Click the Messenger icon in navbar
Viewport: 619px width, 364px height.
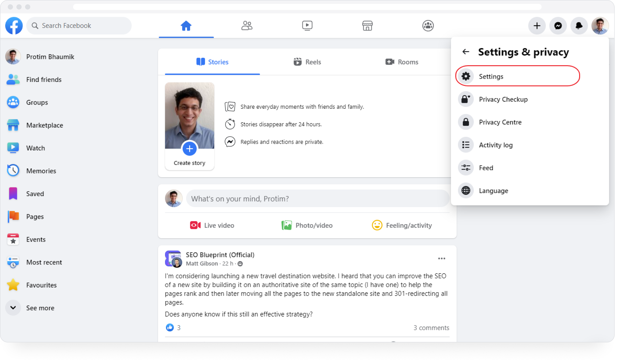click(x=557, y=26)
